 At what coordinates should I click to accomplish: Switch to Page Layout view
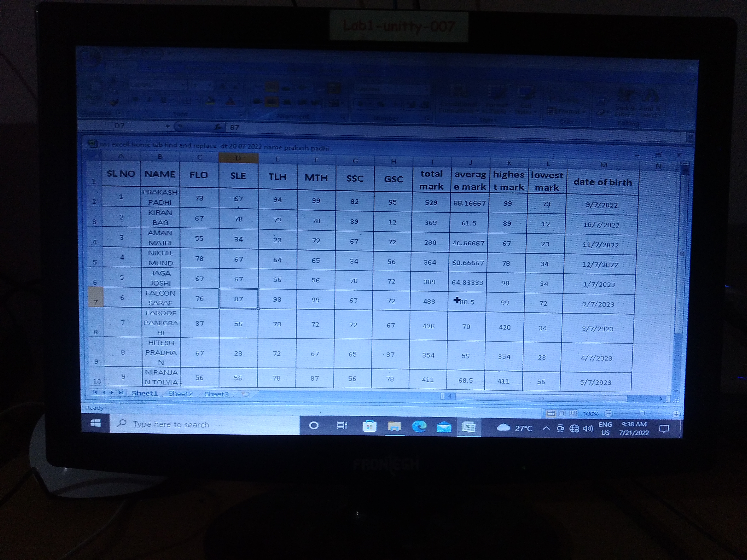[562, 414]
